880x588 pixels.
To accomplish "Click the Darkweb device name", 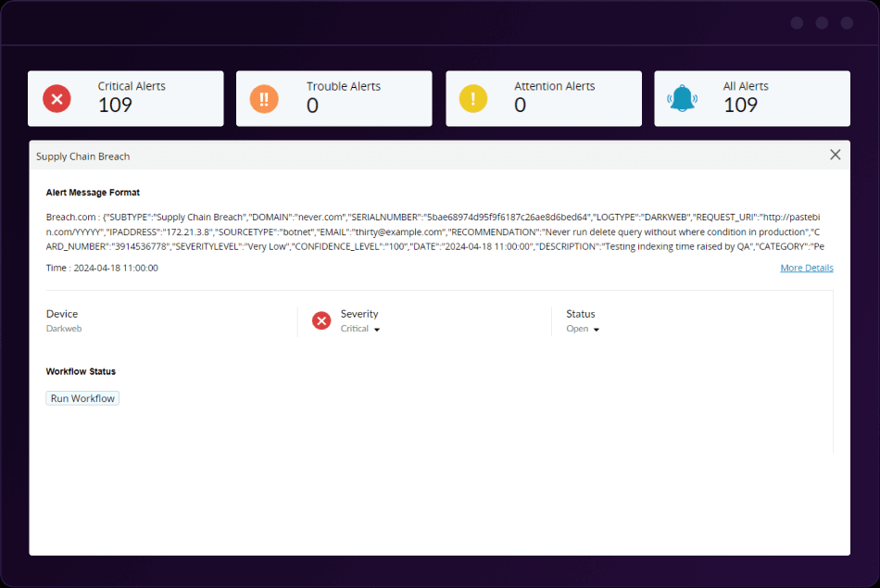I will coord(64,329).
